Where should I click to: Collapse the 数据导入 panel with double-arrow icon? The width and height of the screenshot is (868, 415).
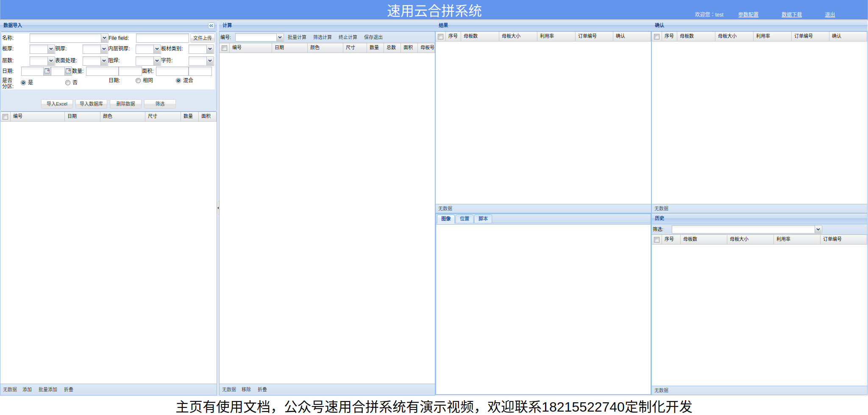click(x=211, y=26)
